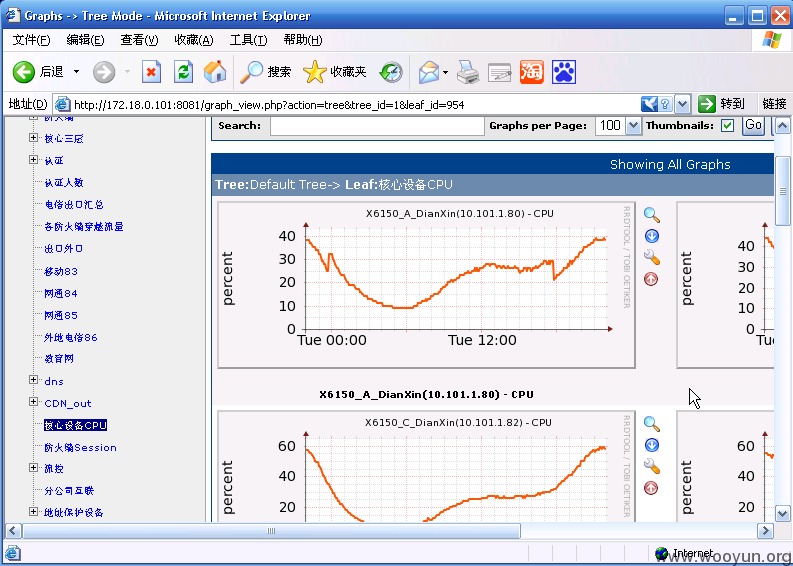Open the 电信出口汇总 tree link

74,205
